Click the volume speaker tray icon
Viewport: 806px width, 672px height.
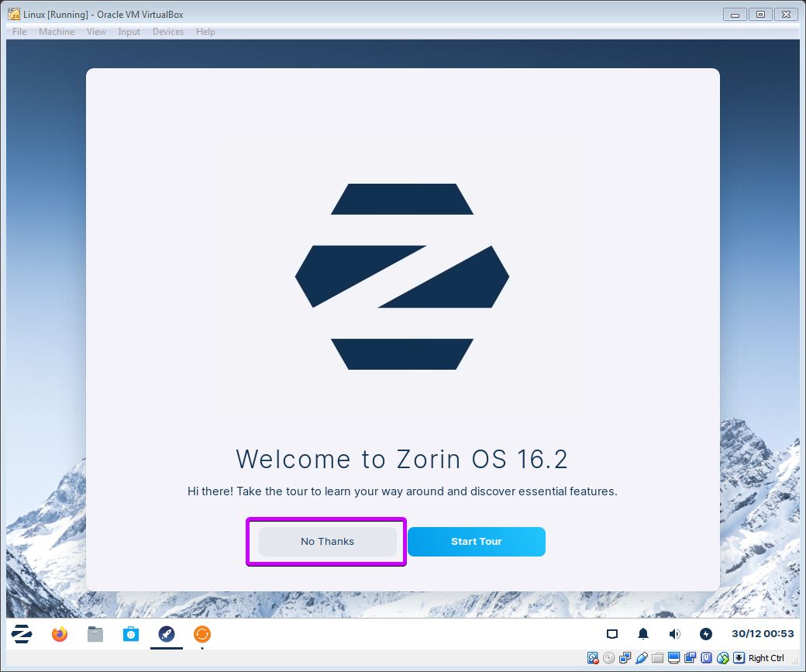(674, 634)
